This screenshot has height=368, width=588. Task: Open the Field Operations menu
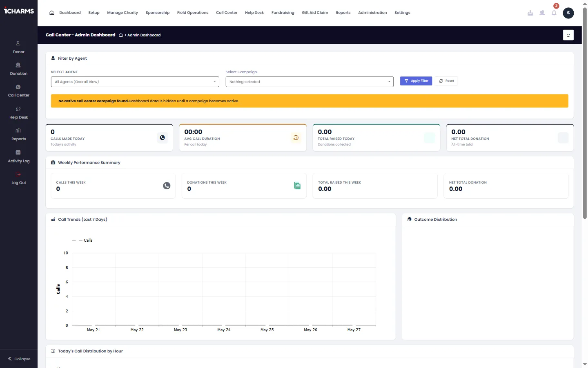point(193,13)
